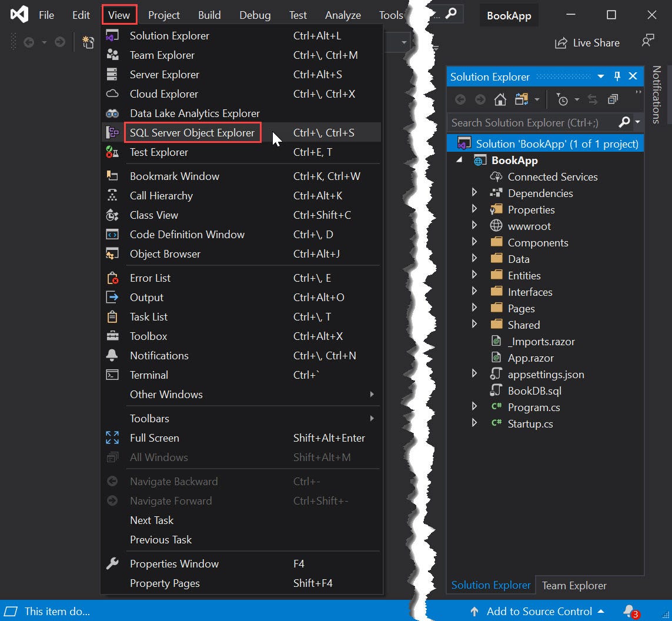Open the Solution Explorer panel dropdown arrow
The width and height of the screenshot is (672, 621).
coord(600,76)
